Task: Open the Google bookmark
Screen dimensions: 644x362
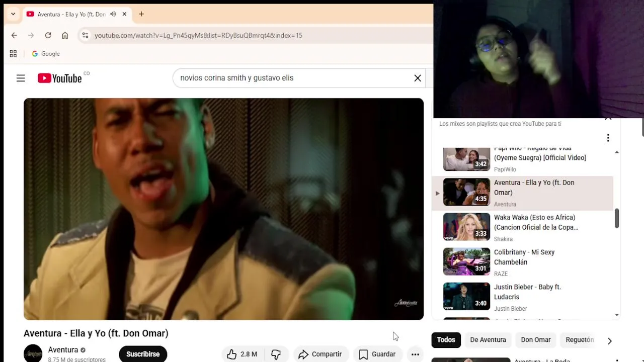Action: pyautogui.click(x=46, y=54)
